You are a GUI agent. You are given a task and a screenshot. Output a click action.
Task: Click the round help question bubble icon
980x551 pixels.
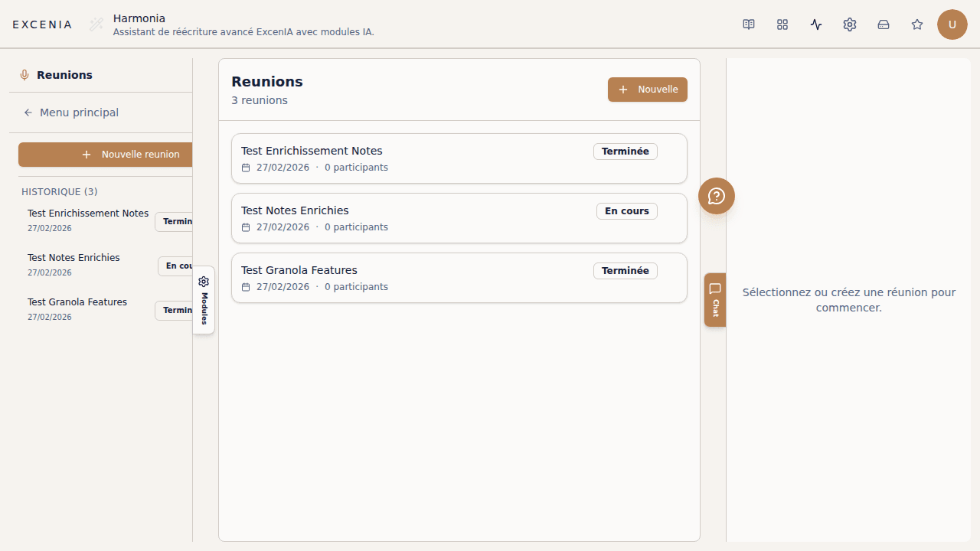coord(717,196)
